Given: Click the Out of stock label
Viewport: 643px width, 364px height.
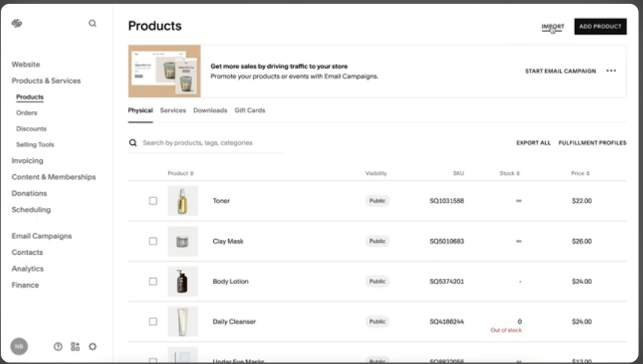Looking at the screenshot, I should coord(506,330).
